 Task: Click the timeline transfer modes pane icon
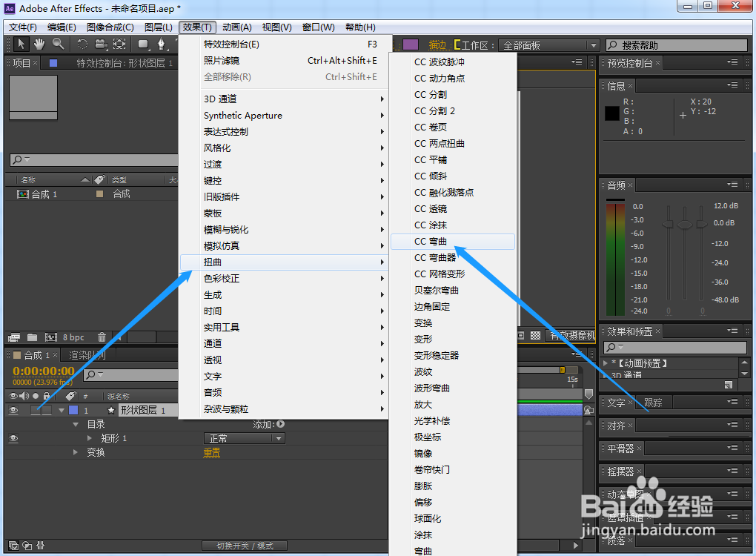click(27, 546)
